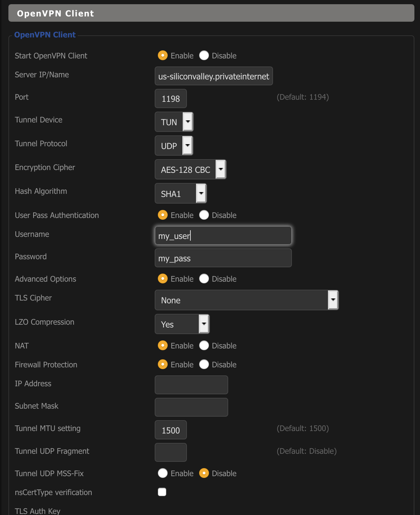The image size is (420, 515).
Task: Click the Port number field
Action: click(x=170, y=99)
